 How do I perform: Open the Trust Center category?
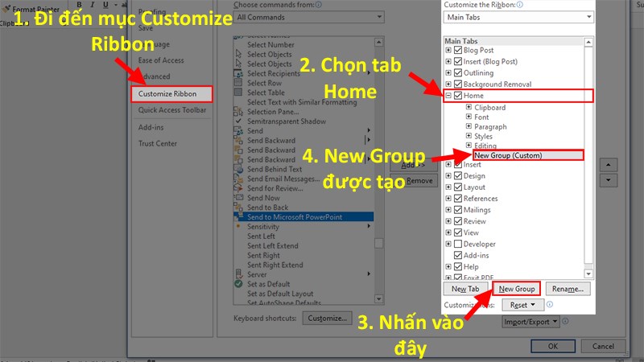(x=157, y=143)
